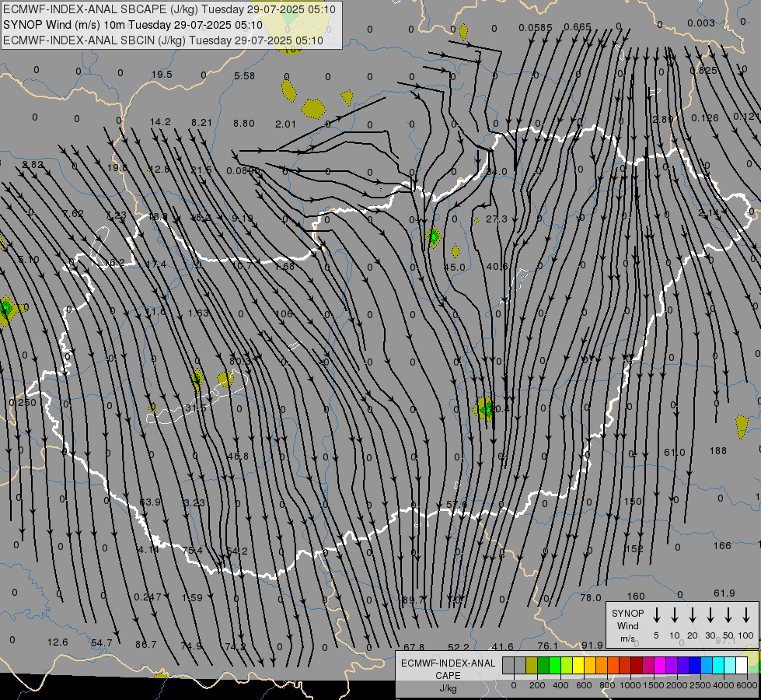Click the 400 tick on CAPE scale
The width and height of the screenshot is (761, 700).
[560, 685]
